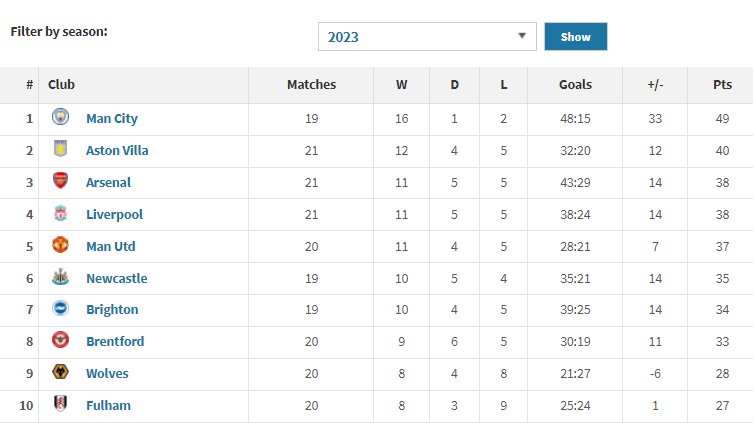
Task: Click the Brighton club crest
Action: [x=61, y=308]
